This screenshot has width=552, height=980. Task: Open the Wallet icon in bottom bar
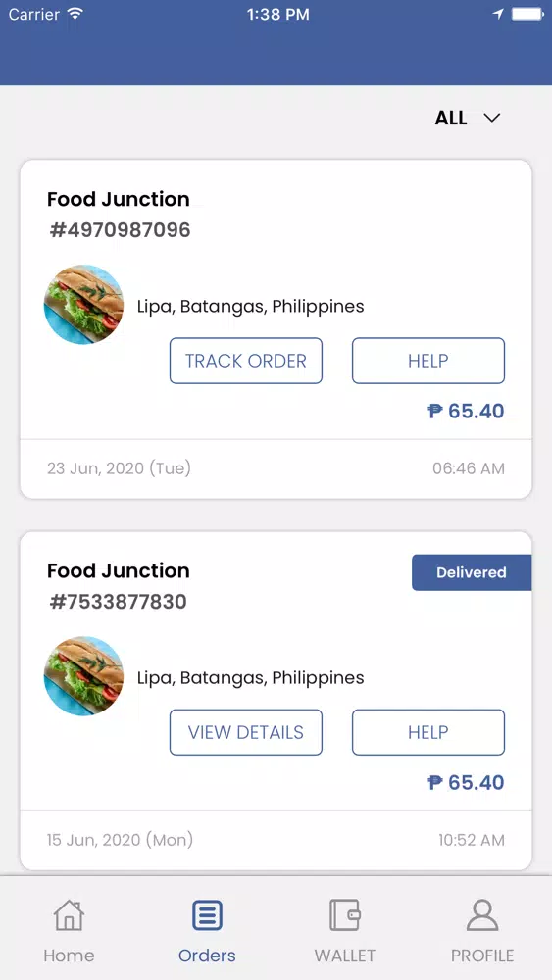pyautogui.click(x=345, y=915)
